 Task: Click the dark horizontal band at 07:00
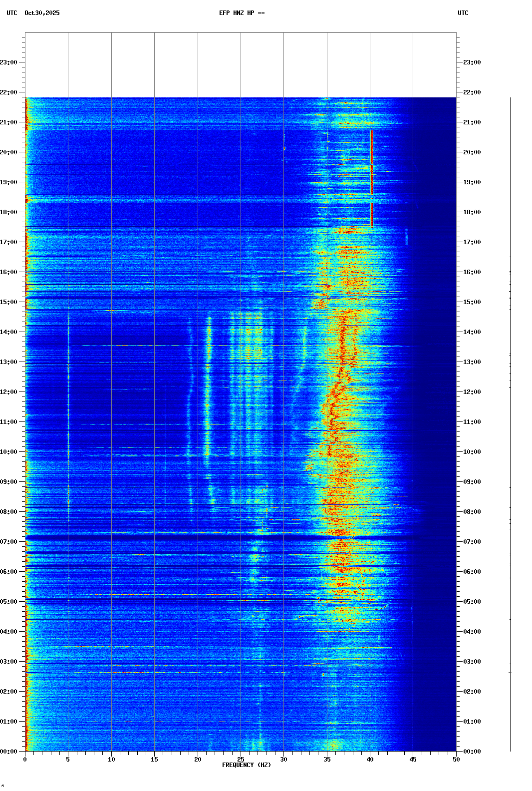coord(200,537)
